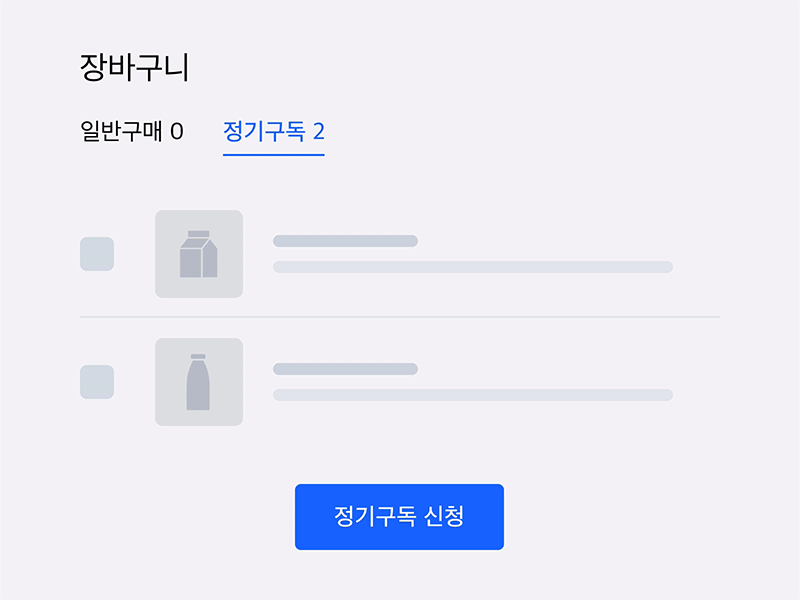Image resolution: width=800 pixels, height=600 pixels.
Task: Click the divider line between cart items
Action: 400,317
